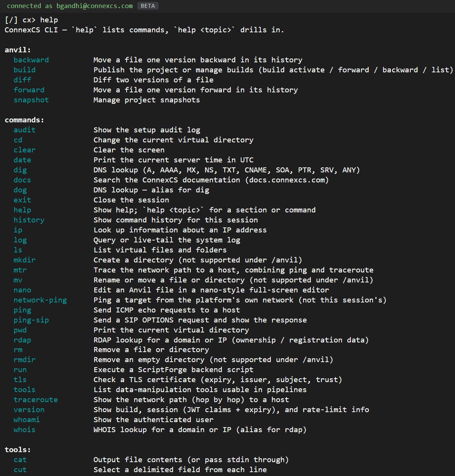Viewport: 455px width, 476px height.
Task: Click the BETA badge in header
Action: [148, 6]
